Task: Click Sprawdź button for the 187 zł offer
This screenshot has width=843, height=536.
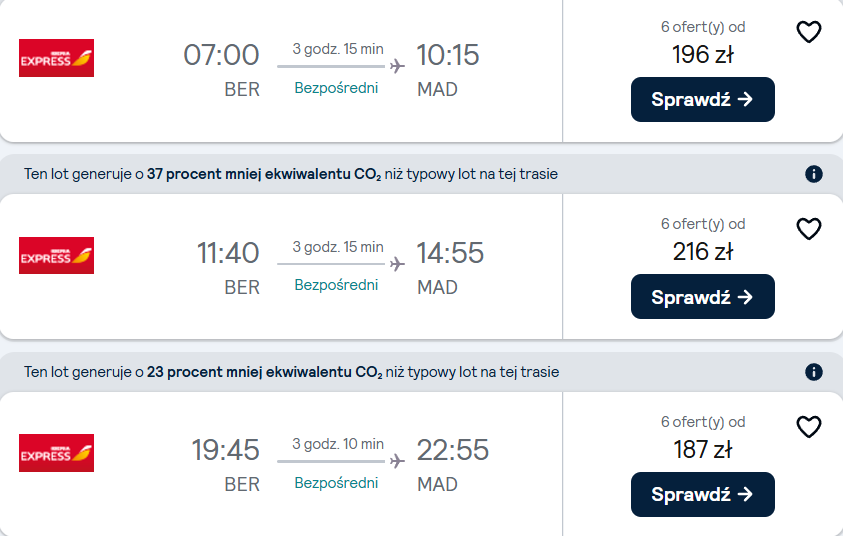Action: pyautogui.click(x=703, y=495)
